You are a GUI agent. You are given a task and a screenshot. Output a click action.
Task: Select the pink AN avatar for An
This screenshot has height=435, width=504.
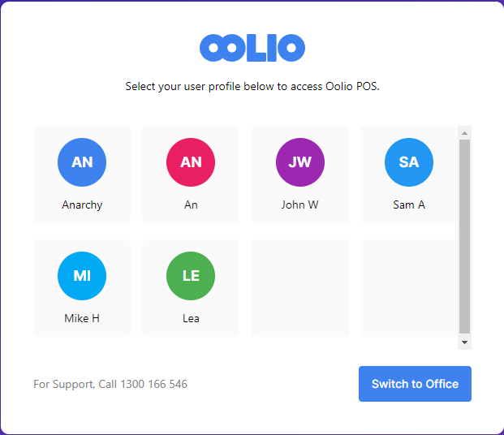pyautogui.click(x=191, y=162)
